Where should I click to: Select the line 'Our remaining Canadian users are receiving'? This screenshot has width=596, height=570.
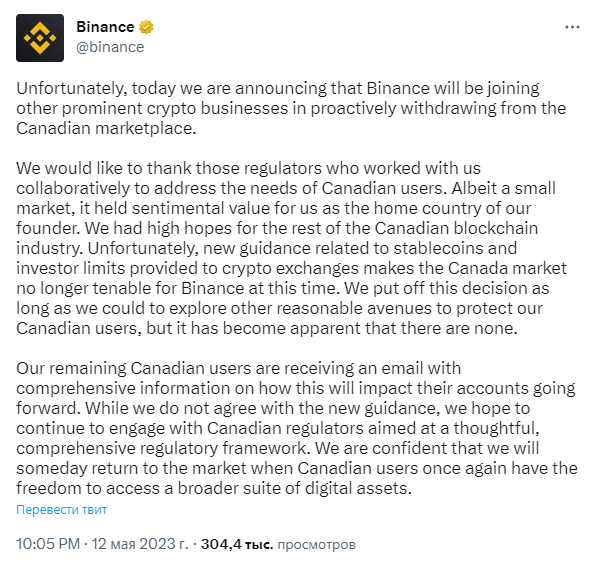pyautogui.click(x=239, y=368)
